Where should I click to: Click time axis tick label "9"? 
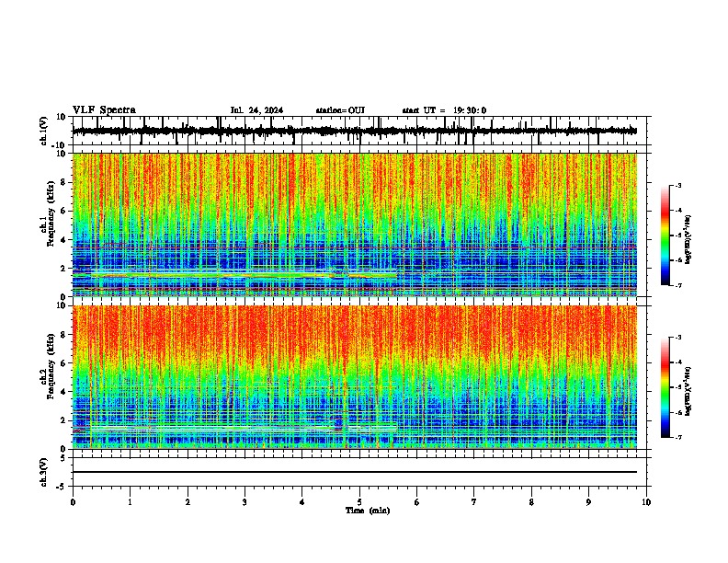588,502
